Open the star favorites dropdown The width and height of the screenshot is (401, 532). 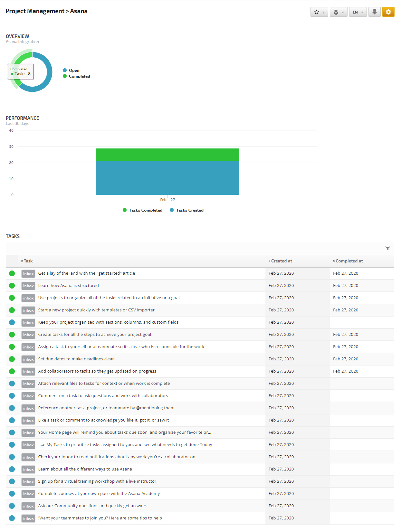tap(319, 12)
